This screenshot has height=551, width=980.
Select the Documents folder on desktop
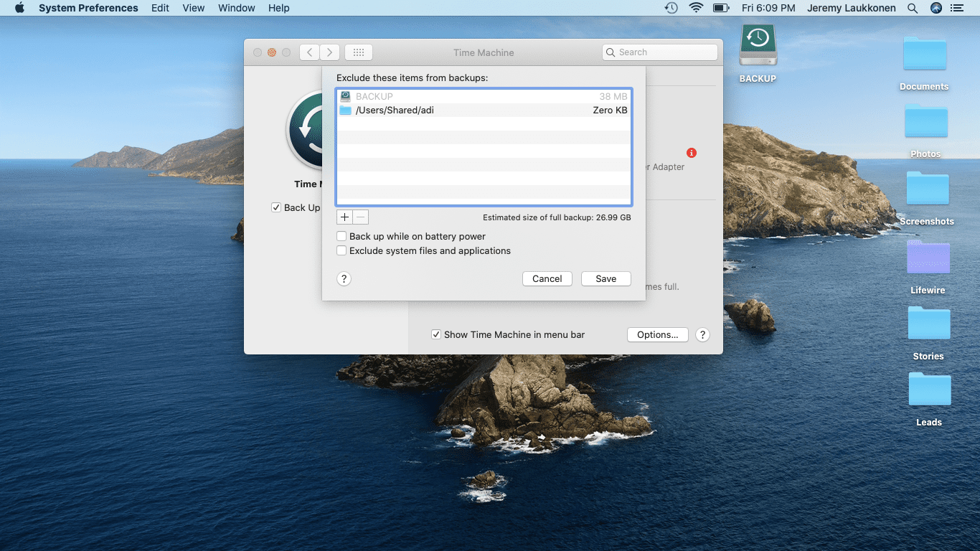pos(925,55)
